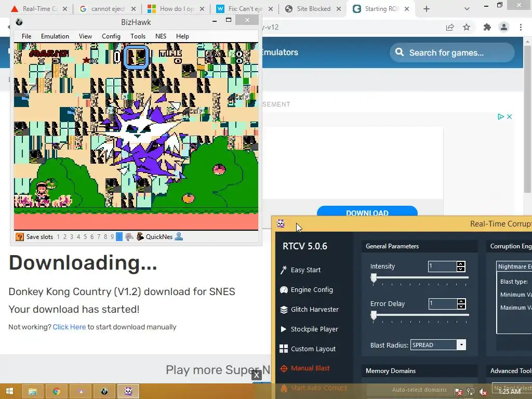Open the BizHawk Tools menu

(x=138, y=36)
